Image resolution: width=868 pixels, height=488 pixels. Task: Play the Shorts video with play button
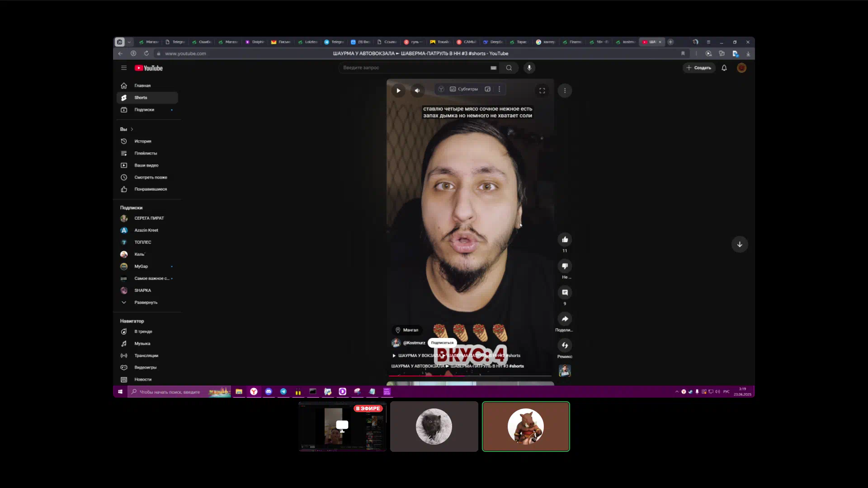[x=398, y=90]
